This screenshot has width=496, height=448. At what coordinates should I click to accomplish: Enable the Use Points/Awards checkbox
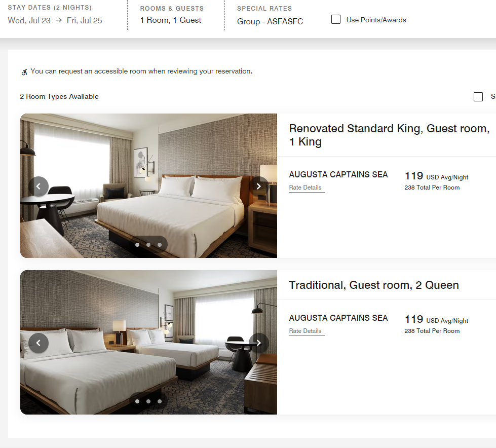(336, 20)
